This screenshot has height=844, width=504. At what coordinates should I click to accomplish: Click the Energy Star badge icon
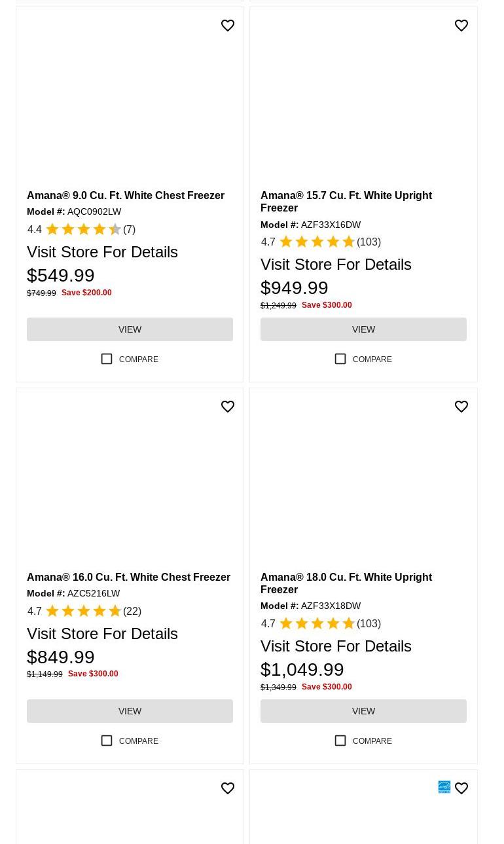tap(444, 787)
